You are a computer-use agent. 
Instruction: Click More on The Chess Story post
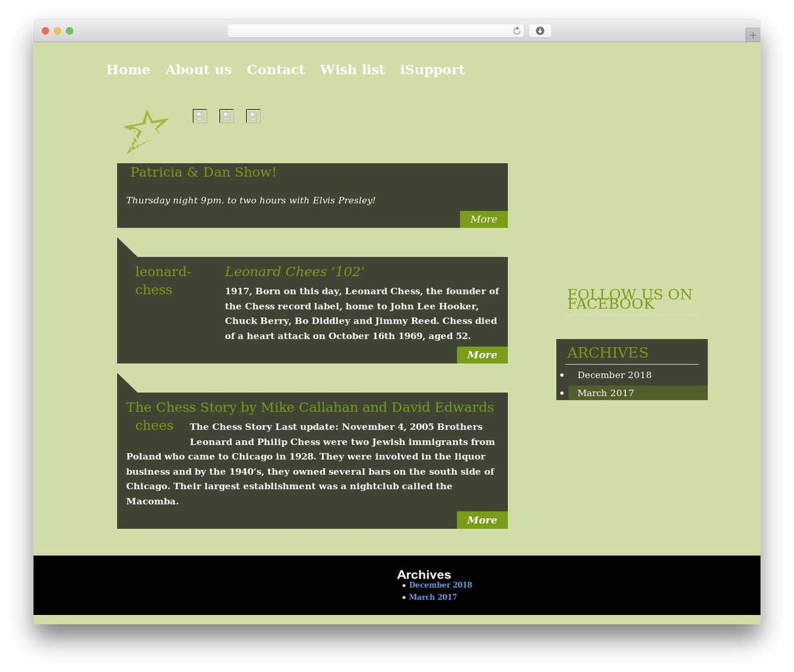(x=483, y=520)
